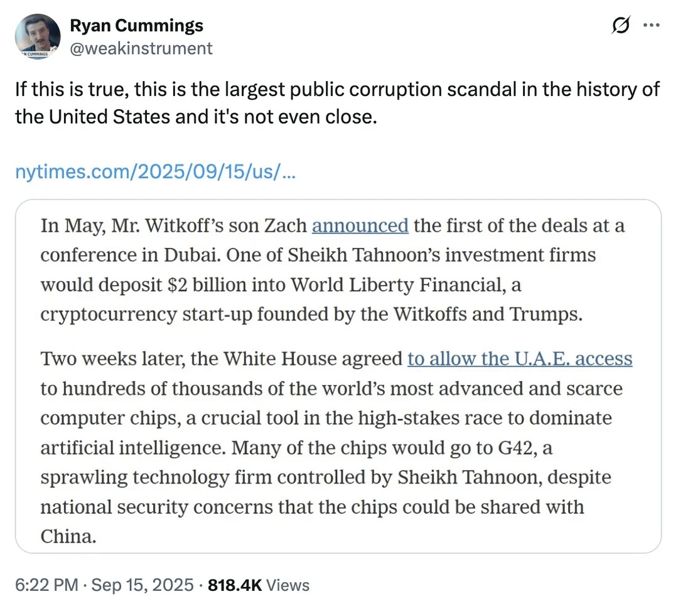678x616 pixels.
Task: Open the post options ellipsis menu
Action: [x=652, y=25]
